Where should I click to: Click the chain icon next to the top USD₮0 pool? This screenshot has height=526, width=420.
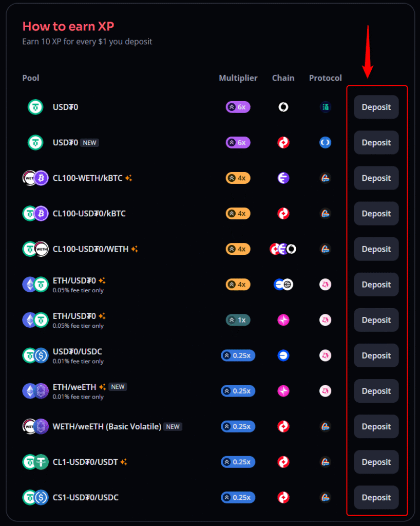(x=283, y=107)
